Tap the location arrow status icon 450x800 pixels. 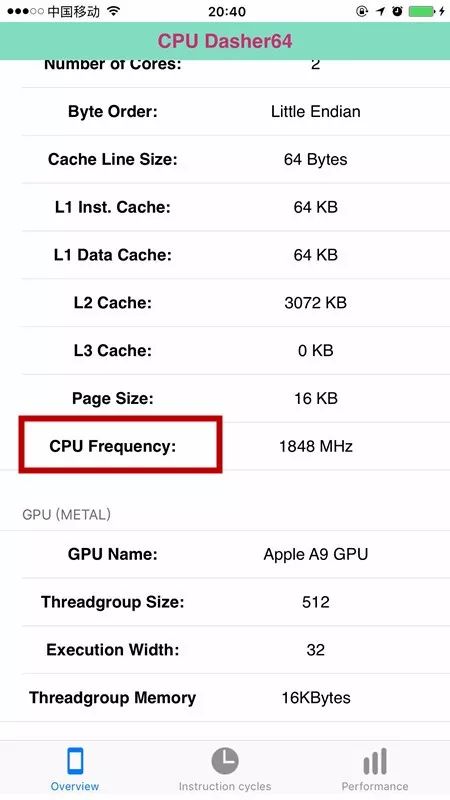point(380,11)
